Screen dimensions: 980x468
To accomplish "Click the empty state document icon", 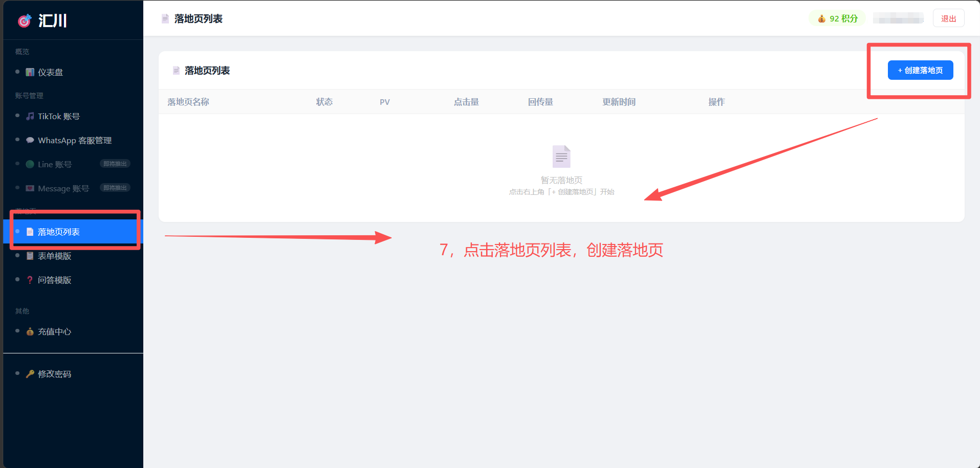I will pyautogui.click(x=561, y=157).
